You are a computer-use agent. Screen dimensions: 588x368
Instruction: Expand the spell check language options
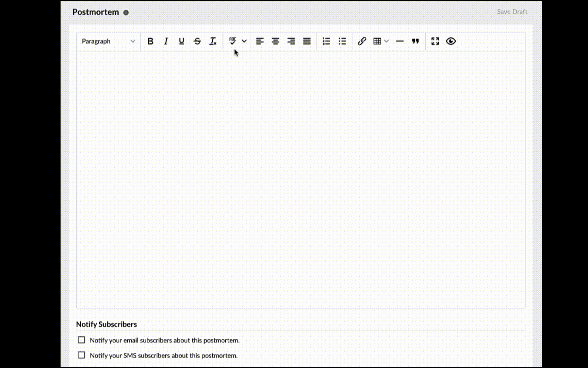244,41
